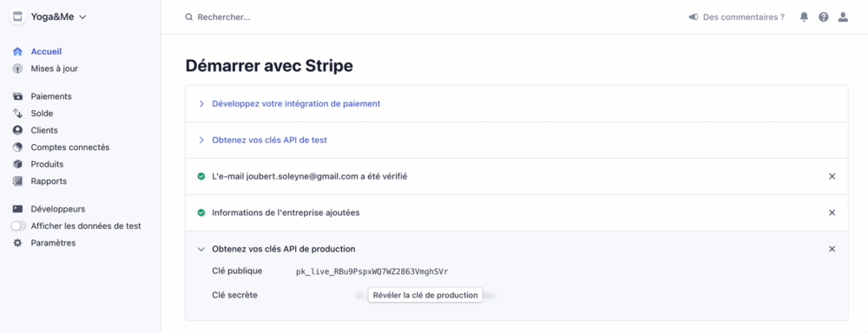Open the notifications bell icon
The height and width of the screenshot is (333, 868).
click(x=805, y=17)
